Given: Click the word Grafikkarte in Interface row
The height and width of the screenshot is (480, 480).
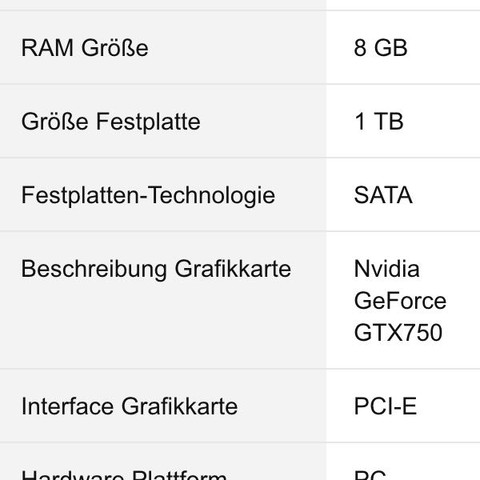Looking at the screenshot, I should point(179,406).
